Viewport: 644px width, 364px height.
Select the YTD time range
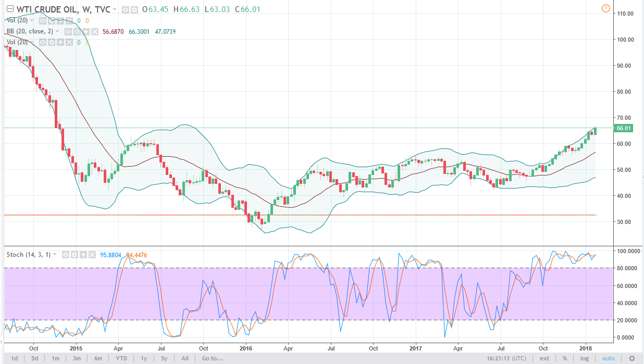(121, 358)
